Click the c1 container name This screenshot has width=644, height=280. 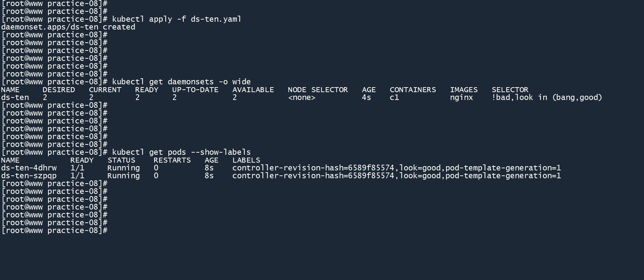[x=394, y=97]
